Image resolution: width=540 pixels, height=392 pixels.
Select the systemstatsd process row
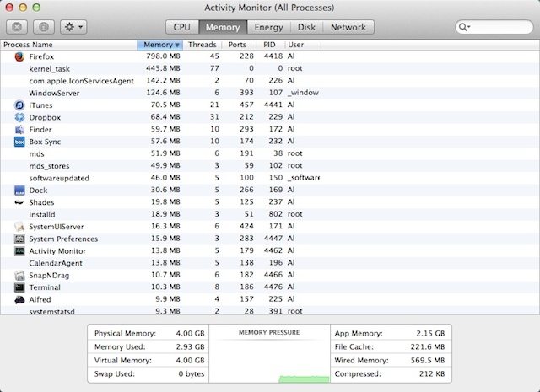click(270, 311)
